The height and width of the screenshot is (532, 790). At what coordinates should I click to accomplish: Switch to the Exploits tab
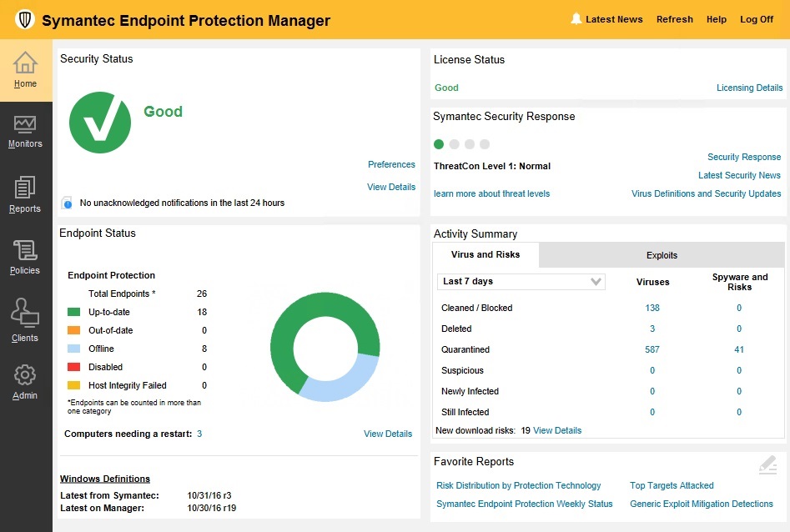click(x=661, y=255)
